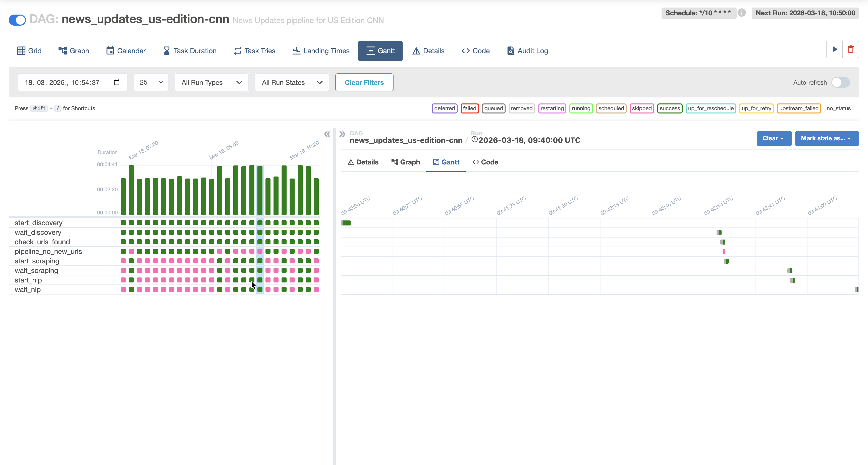The height and width of the screenshot is (465, 868).
Task: Click the Clear button in the run panel
Action: [774, 139]
